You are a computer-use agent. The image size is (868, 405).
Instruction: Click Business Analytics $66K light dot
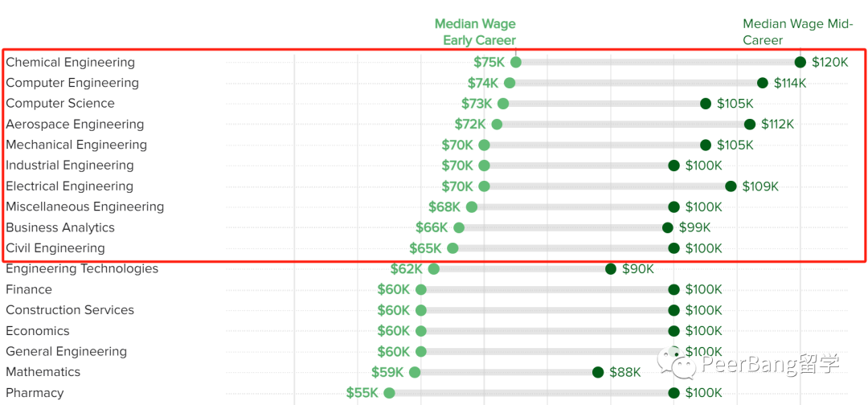coord(458,227)
